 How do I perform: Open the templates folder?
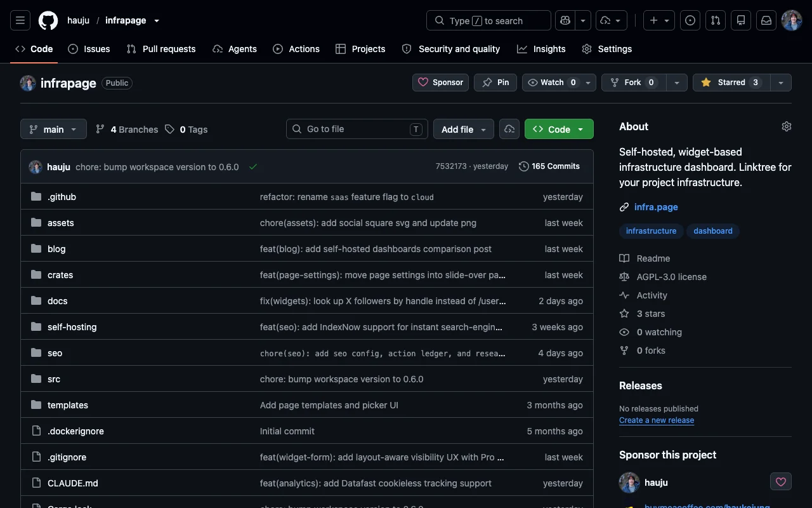coord(68,405)
